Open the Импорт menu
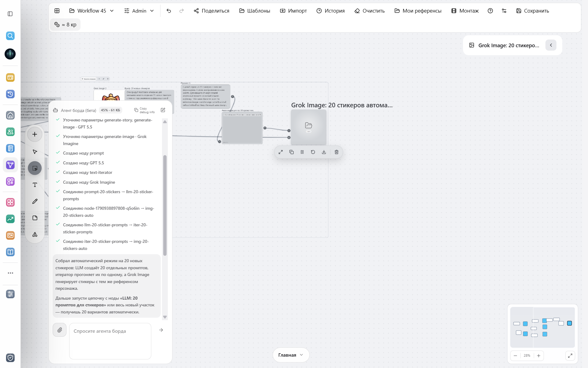This screenshot has height=368, width=588. click(x=293, y=11)
